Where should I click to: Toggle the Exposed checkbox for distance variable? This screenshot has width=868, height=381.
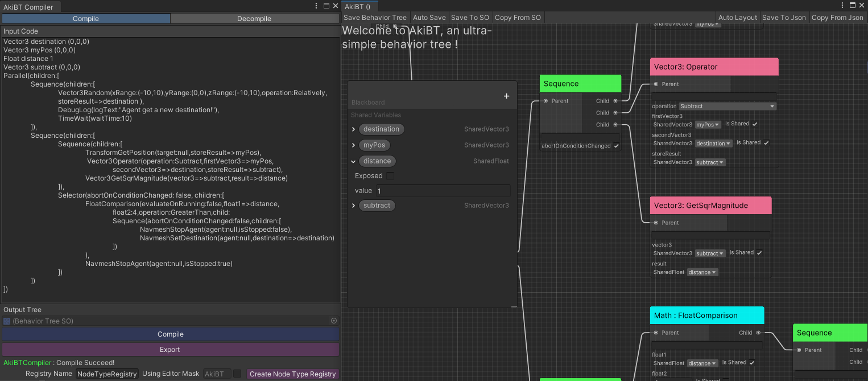coord(390,176)
